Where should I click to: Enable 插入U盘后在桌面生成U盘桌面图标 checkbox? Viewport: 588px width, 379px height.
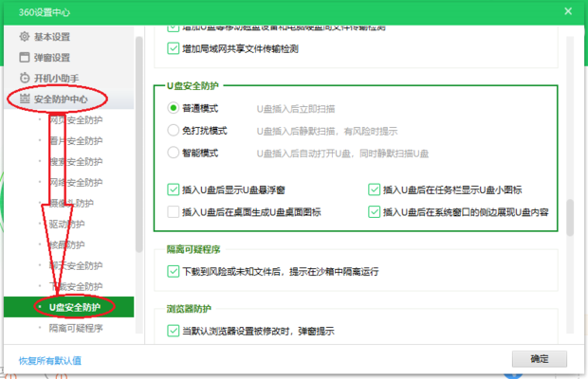(173, 212)
